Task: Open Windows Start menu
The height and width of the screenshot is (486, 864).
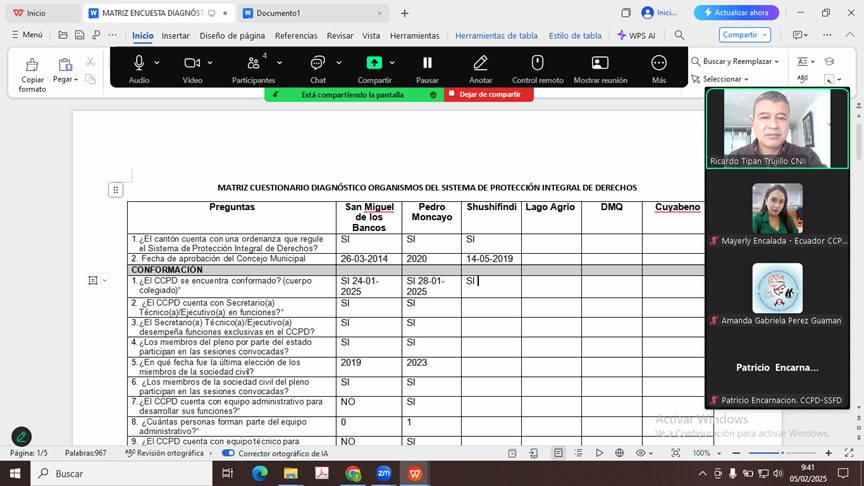Action: [15, 473]
